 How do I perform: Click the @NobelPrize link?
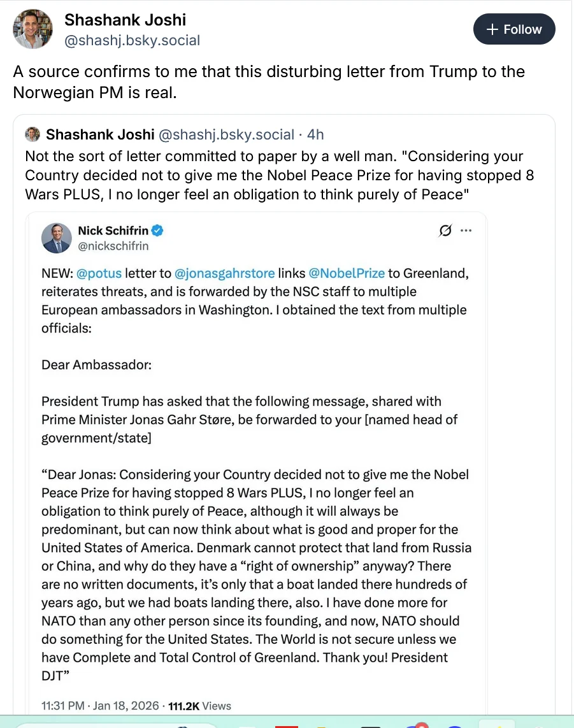347,273
